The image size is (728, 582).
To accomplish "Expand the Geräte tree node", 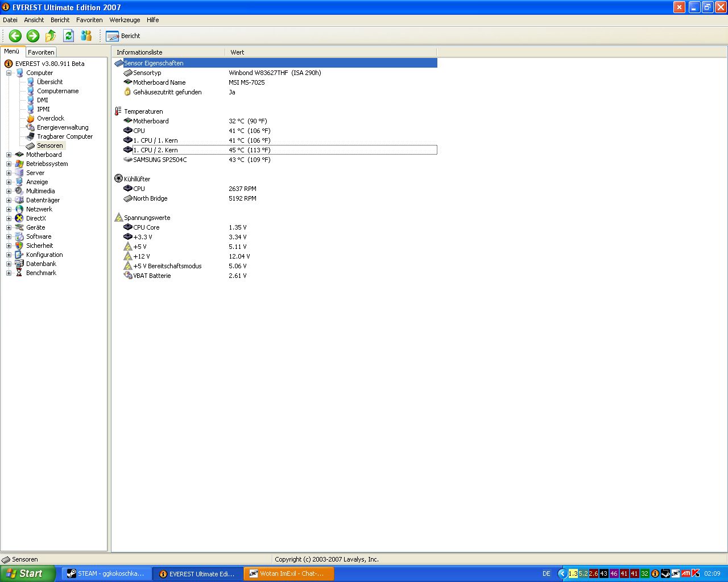I will click(x=9, y=227).
